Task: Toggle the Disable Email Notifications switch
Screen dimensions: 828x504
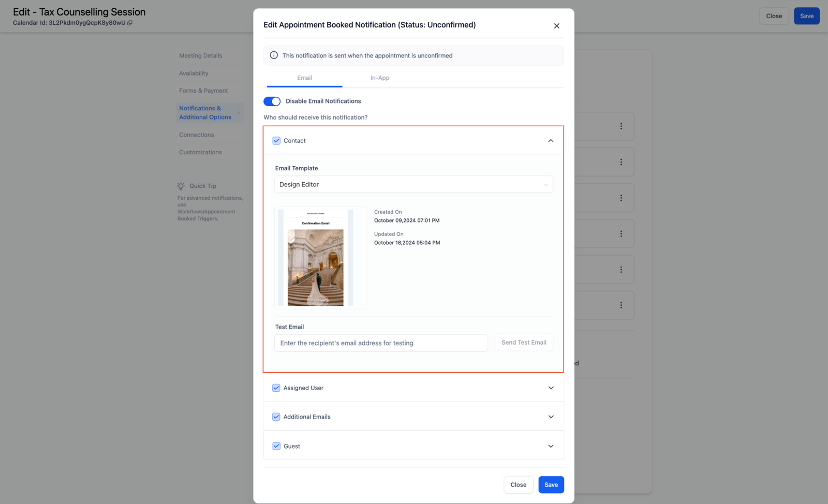Action: click(x=272, y=101)
